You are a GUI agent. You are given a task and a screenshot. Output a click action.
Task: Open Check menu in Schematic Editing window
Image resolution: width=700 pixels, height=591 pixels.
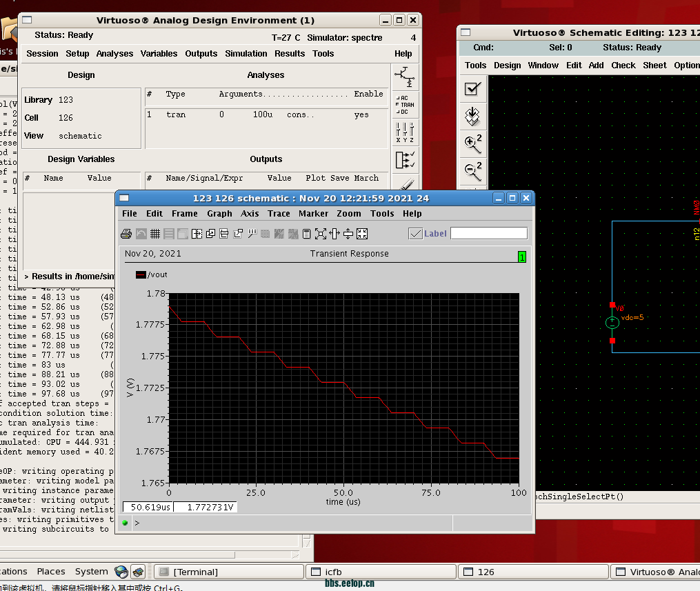[x=623, y=66]
